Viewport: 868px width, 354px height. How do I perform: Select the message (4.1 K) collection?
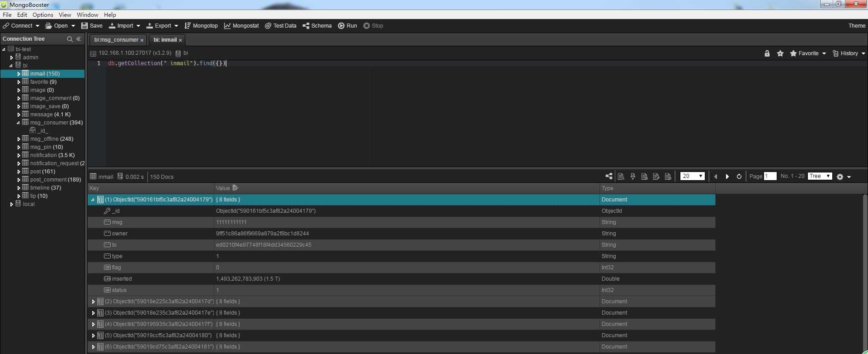[50, 115]
